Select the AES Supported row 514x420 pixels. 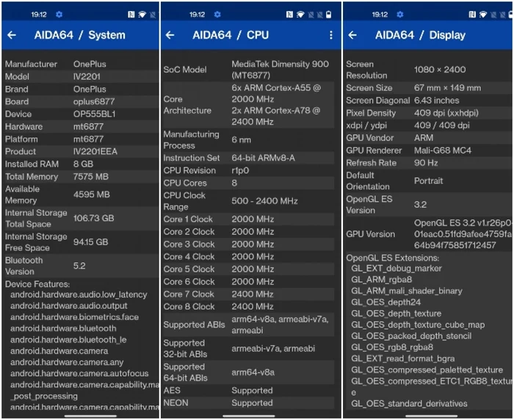(248, 391)
